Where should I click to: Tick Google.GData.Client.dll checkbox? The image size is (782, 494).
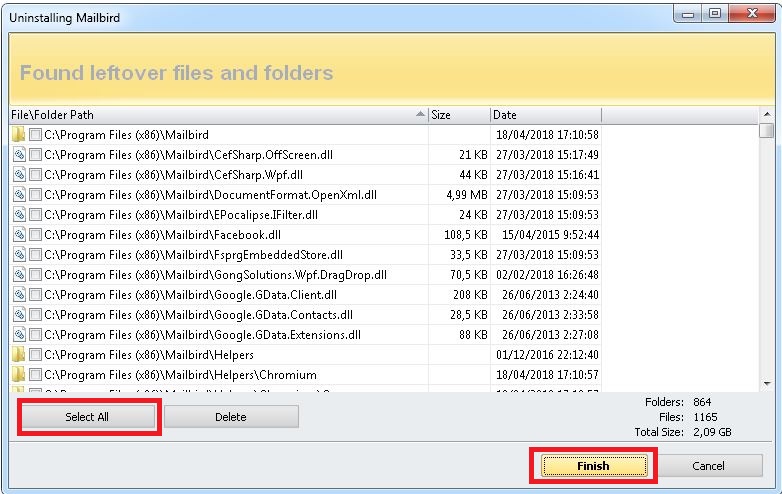click(x=35, y=295)
